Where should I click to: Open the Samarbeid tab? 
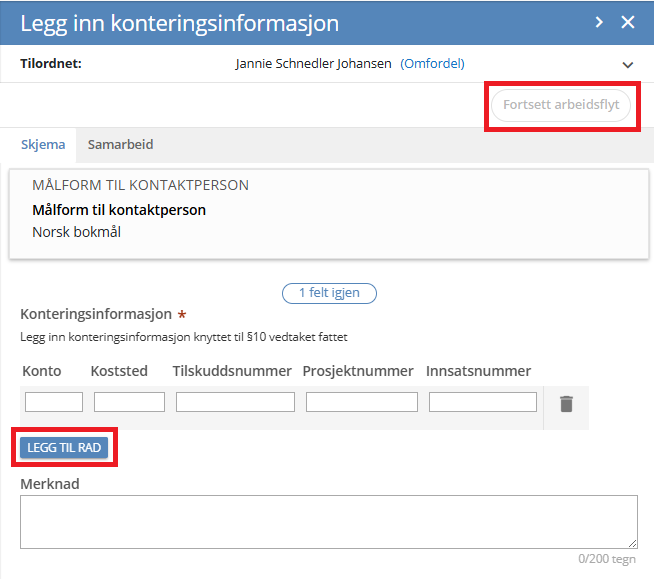[120, 144]
